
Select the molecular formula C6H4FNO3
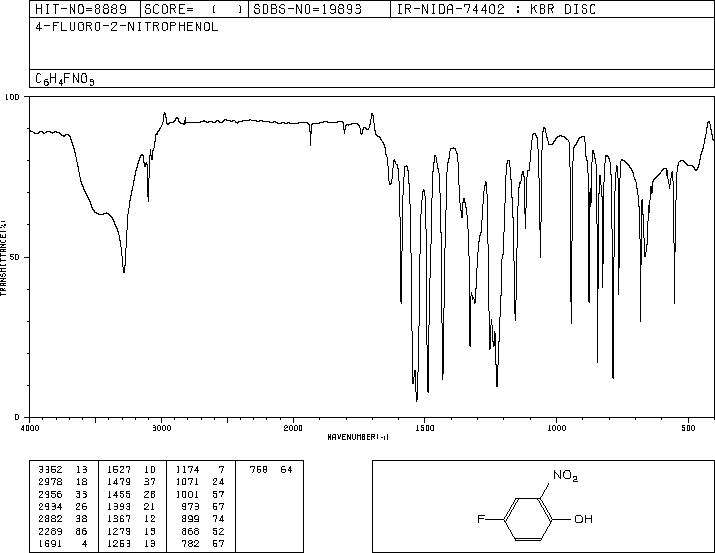click(65, 79)
